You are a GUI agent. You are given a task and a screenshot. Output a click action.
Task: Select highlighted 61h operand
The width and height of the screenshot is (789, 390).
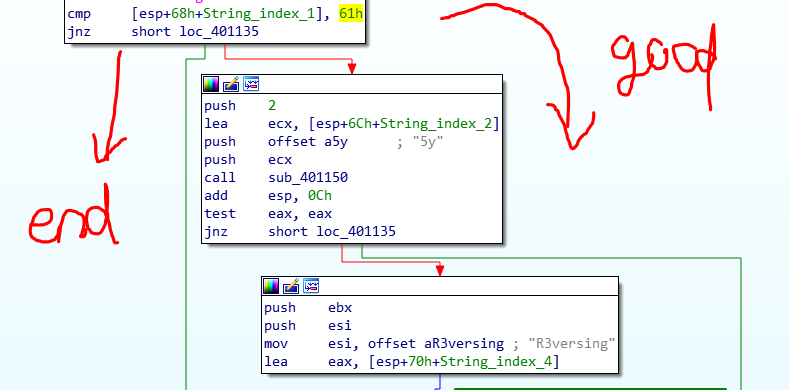pyautogui.click(x=351, y=14)
